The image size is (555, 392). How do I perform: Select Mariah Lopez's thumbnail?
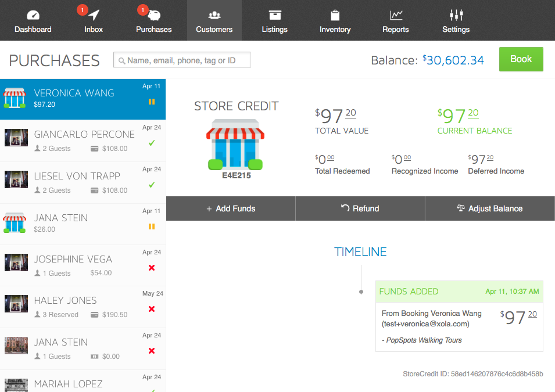point(16,385)
